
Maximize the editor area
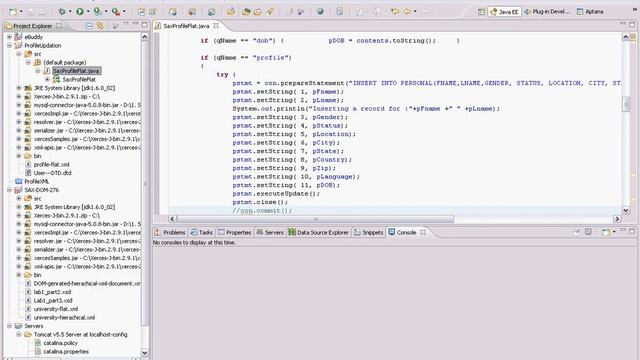click(632, 25)
